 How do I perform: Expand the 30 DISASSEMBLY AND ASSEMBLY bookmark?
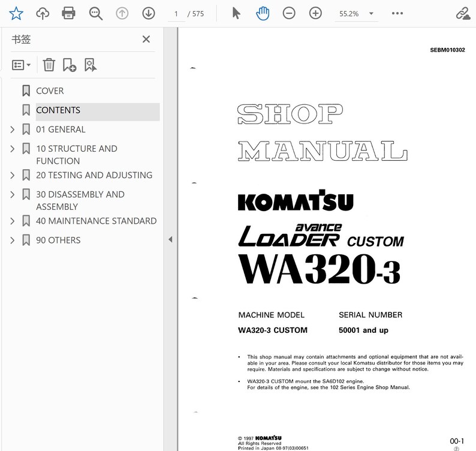[x=12, y=194]
